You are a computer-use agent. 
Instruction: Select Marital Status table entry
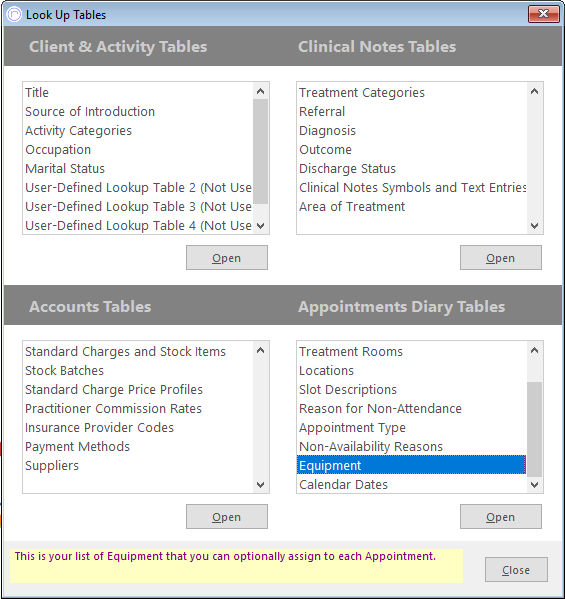(65, 168)
